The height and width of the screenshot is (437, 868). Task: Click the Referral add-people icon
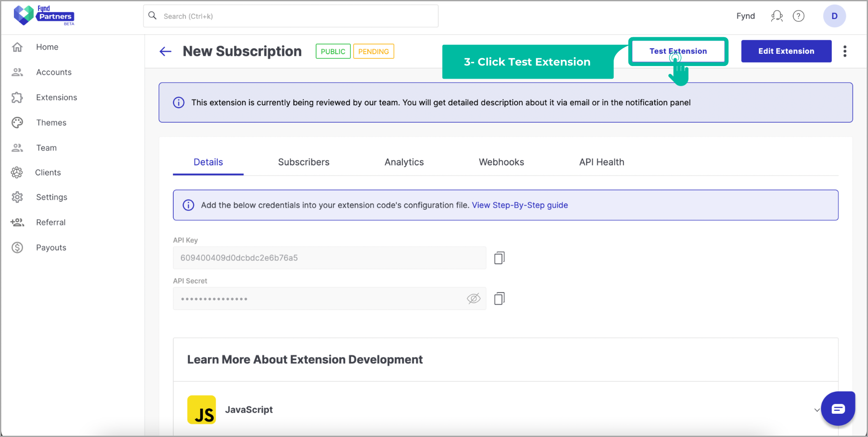pyautogui.click(x=17, y=222)
